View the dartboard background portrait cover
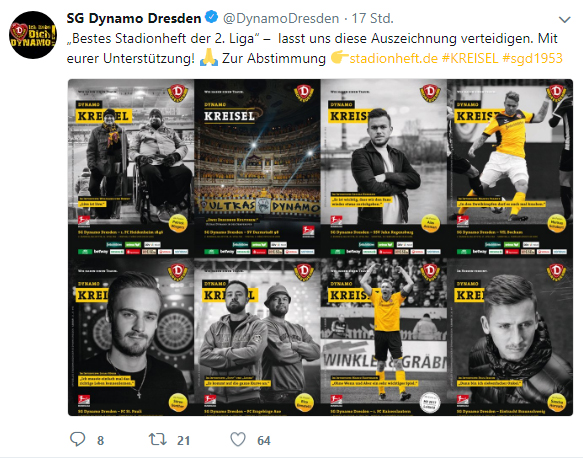Screen dimensions: 583x458 (x=131, y=337)
